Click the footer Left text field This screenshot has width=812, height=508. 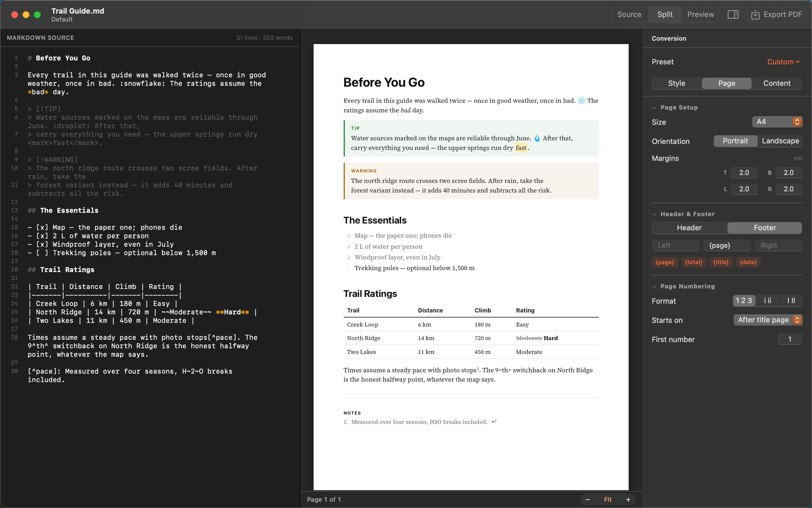point(675,245)
